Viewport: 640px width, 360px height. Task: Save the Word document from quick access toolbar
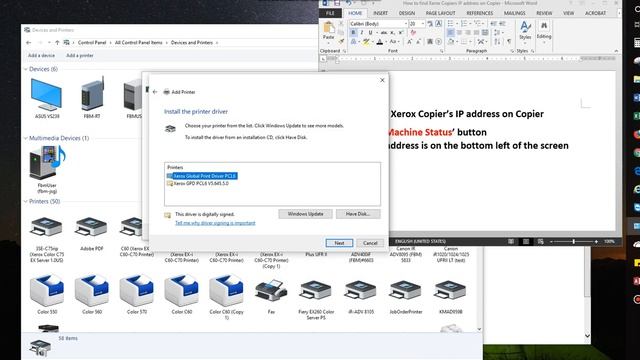(x=337, y=3)
